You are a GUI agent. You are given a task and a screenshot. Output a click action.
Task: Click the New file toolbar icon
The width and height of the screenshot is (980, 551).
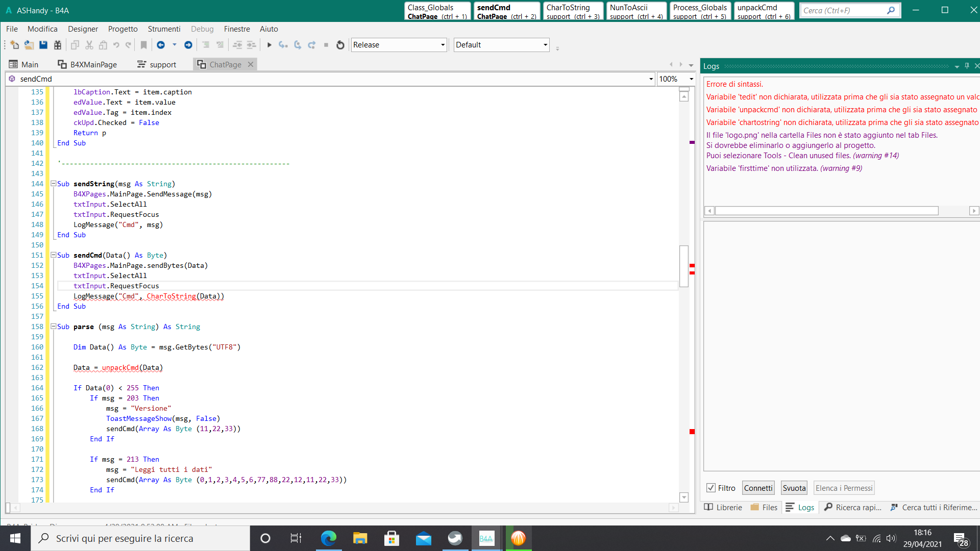point(14,45)
